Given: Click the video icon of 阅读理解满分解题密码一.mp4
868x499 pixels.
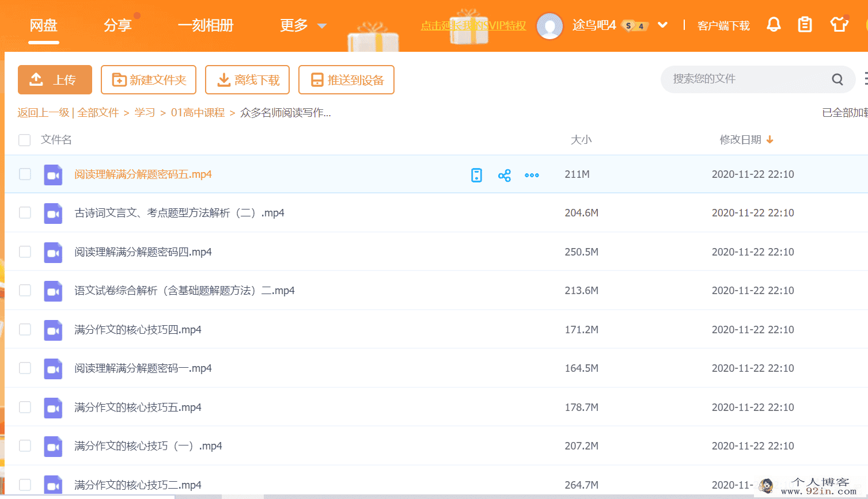Looking at the screenshot, I should (53, 369).
